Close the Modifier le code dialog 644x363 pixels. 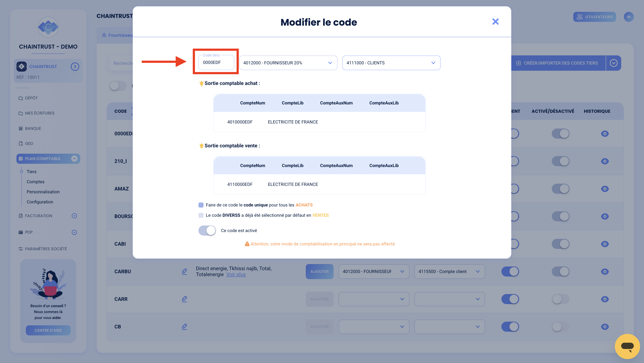pos(495,22)
